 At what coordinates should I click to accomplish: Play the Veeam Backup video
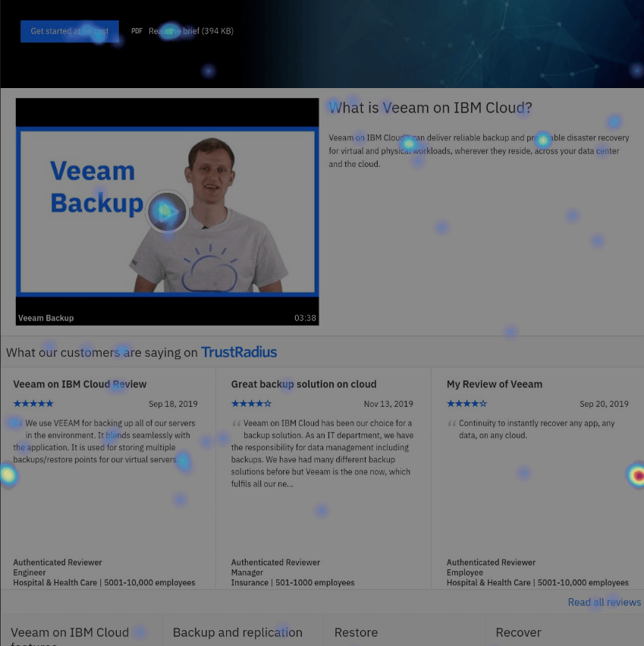click(167, 212)
